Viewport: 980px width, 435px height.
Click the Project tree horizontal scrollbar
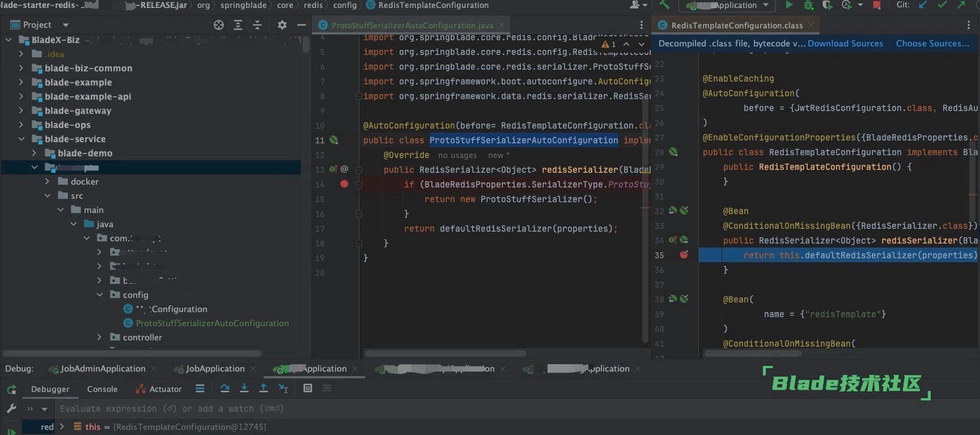click(x=133, y=353)
